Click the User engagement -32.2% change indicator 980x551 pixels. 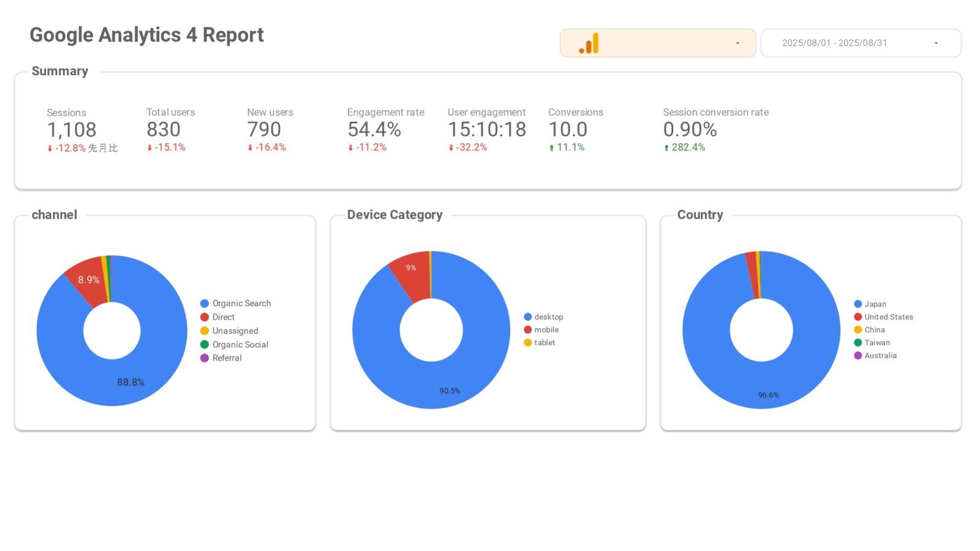click(x=467, y=148)
